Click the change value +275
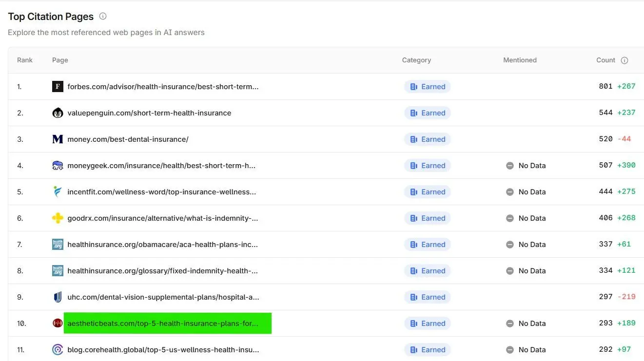Viewport: 644px width, 361px height. [x=626, y=192]
